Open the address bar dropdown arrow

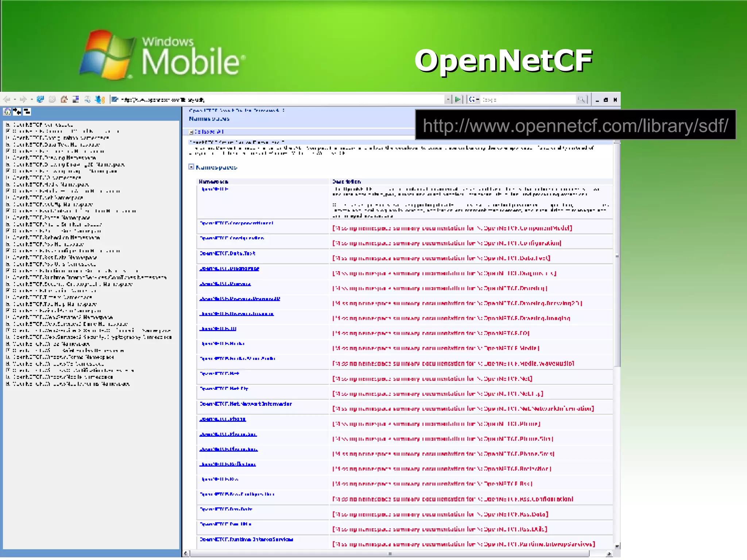pyautogui.click(x=448, y=99)
